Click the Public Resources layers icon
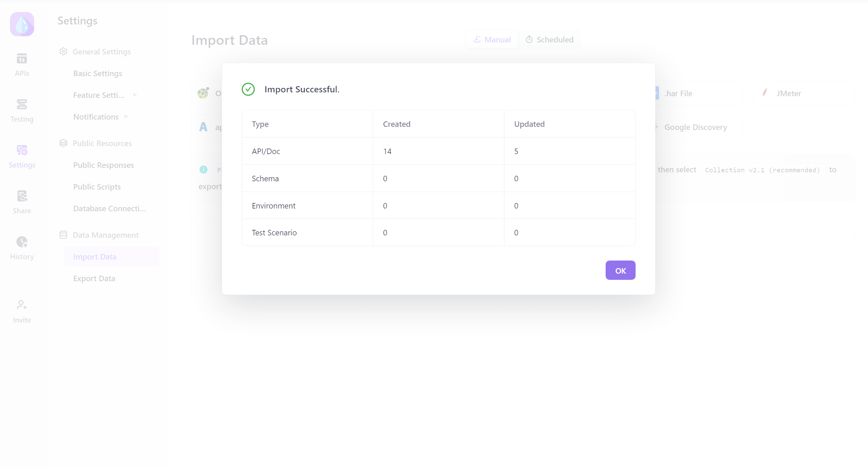The image size is (868, 468). [x=63, y=143]
